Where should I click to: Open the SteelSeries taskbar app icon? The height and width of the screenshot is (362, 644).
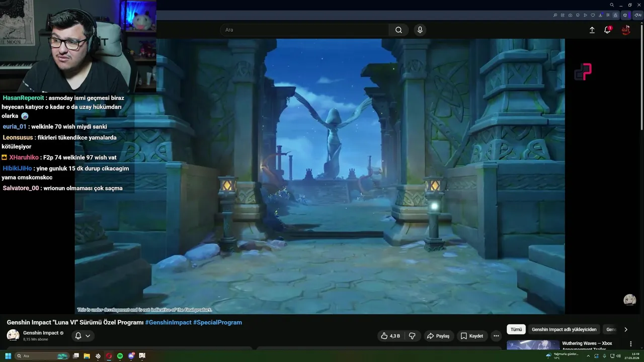[x=98, y=356]
